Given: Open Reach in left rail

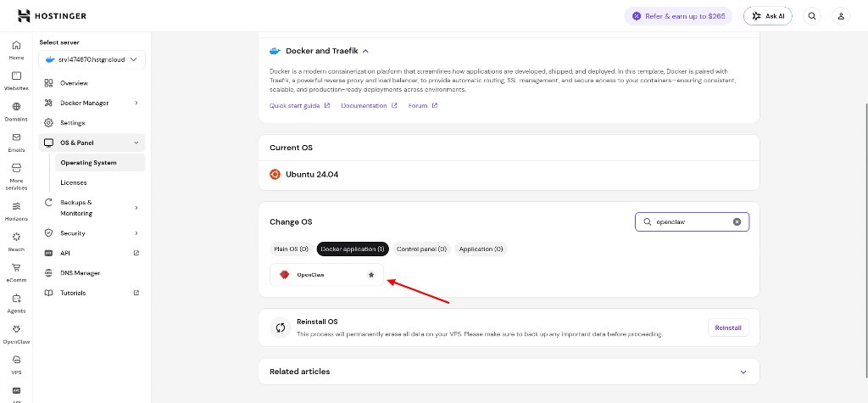Looking at the screenshot, I should tap(16, 242).
